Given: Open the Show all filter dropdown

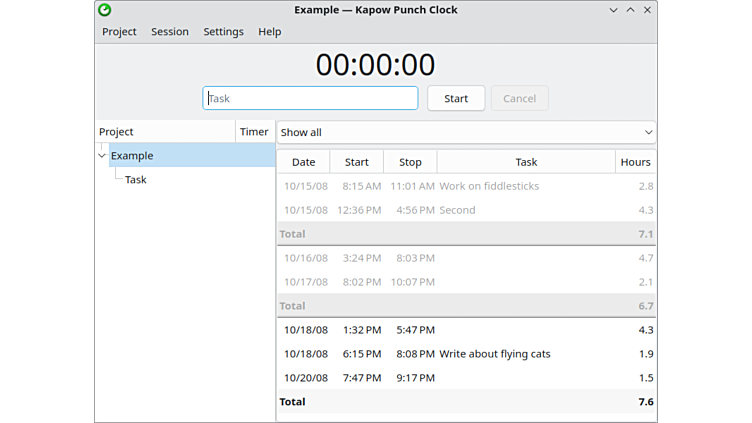Looking at the screenshot, I should pos(466,132).
